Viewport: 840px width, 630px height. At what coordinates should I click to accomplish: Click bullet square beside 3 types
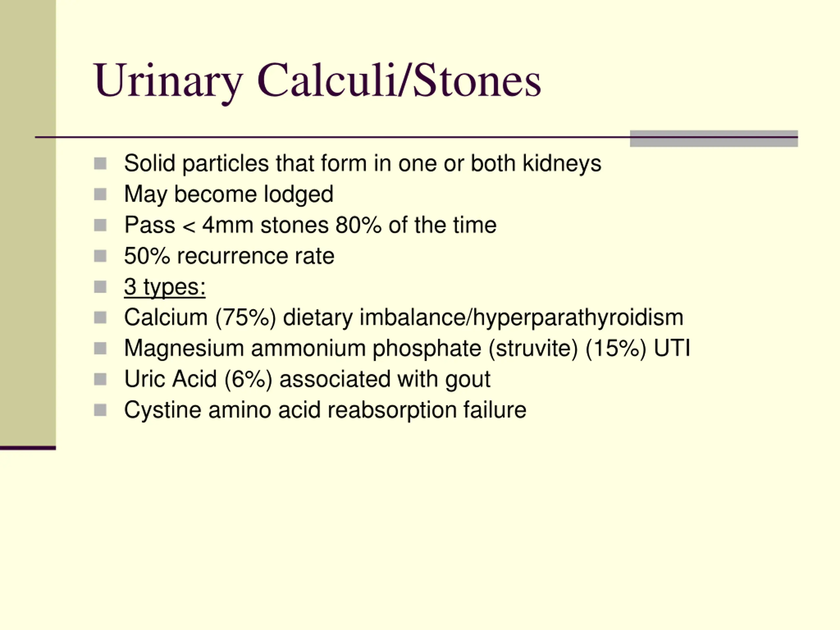point(100,287)
